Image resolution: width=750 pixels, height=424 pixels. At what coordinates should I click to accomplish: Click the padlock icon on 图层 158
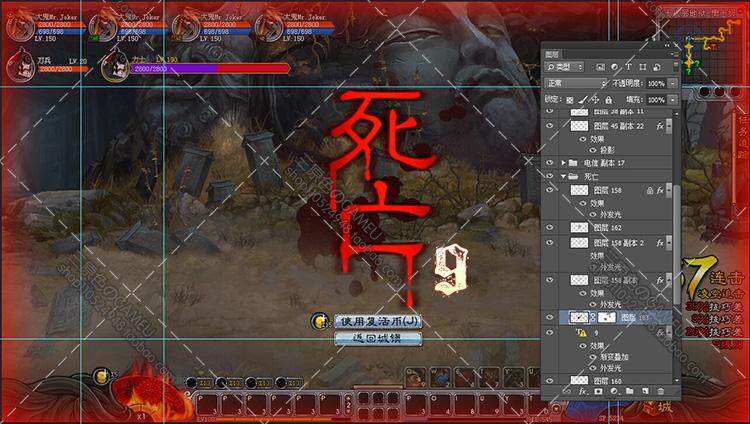click(650, 190)
